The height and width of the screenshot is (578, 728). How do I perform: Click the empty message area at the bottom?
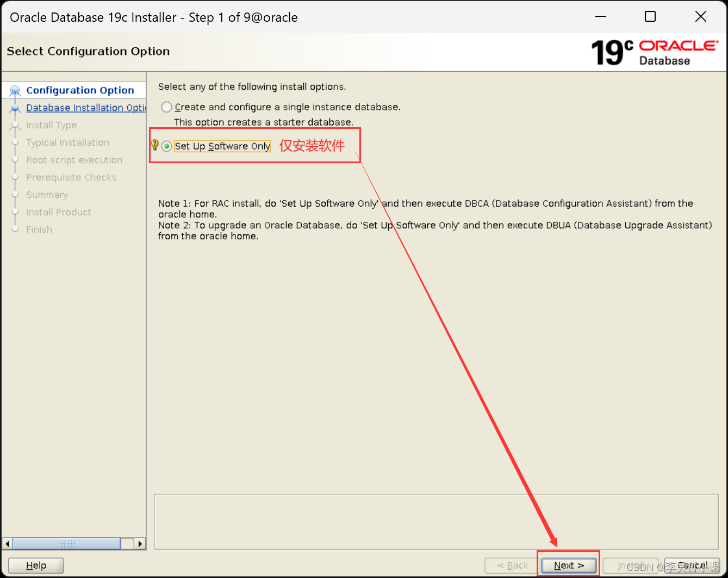coord(436,521)
